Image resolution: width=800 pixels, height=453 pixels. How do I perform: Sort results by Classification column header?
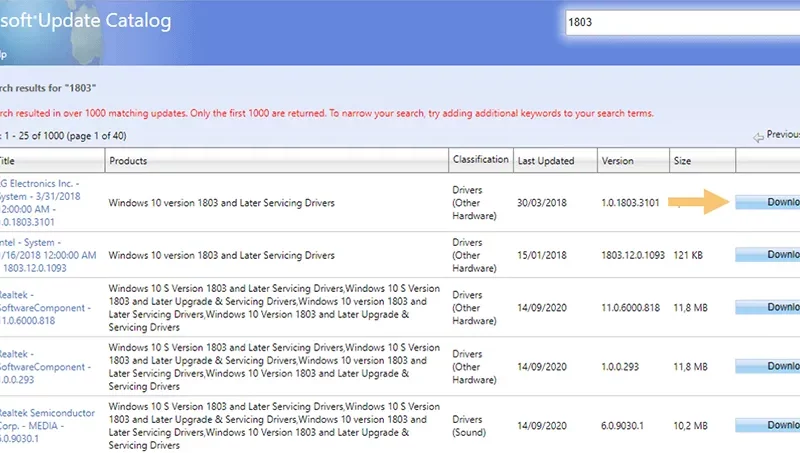(x=481, y=160)
